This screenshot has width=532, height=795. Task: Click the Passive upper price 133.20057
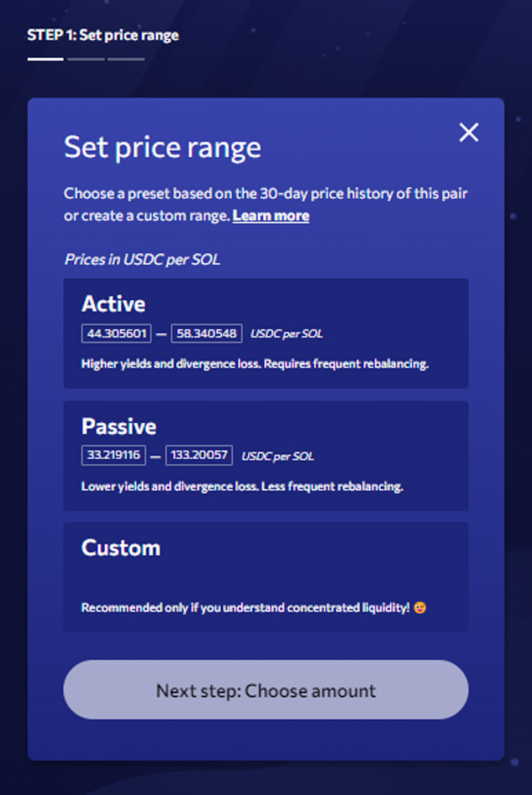(x=199, y=455)
